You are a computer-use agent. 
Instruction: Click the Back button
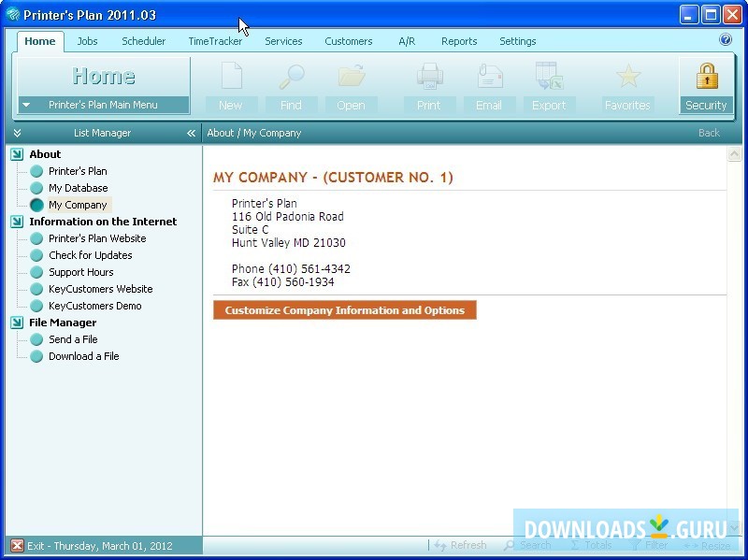click(709, 133)
